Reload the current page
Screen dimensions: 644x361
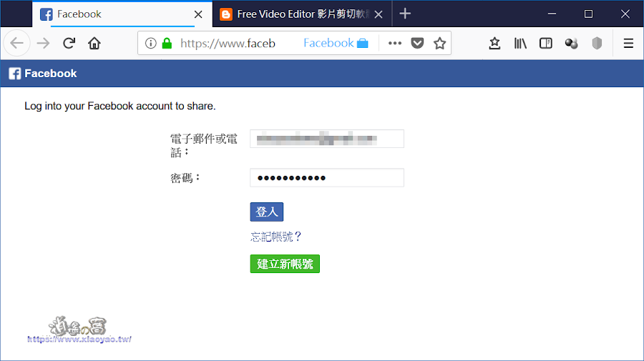(69, 43)
